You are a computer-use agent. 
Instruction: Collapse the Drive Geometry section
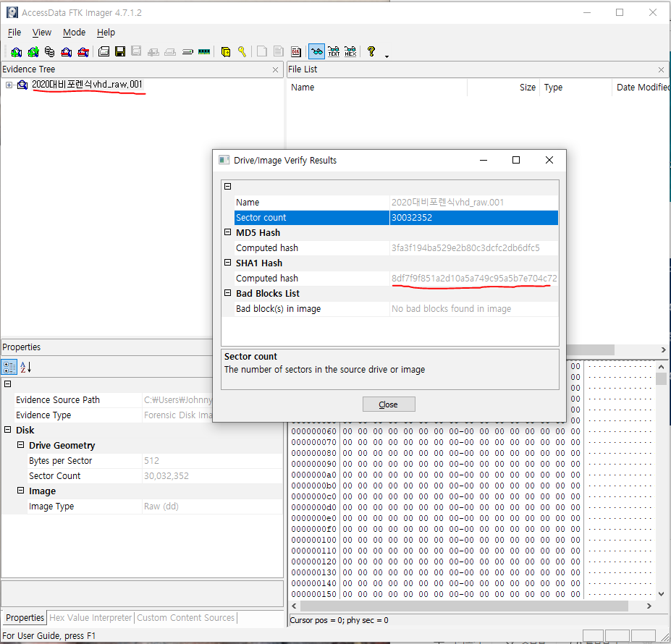tap(20, 445)
